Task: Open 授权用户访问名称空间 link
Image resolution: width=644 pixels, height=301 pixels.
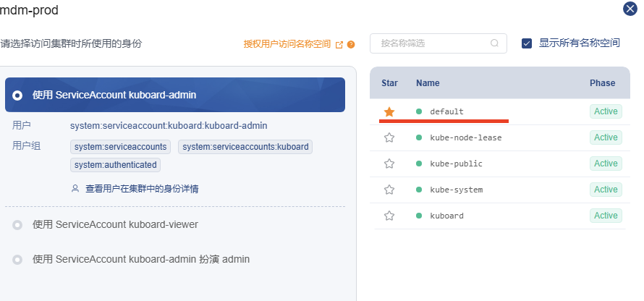Action: [287, 44]
